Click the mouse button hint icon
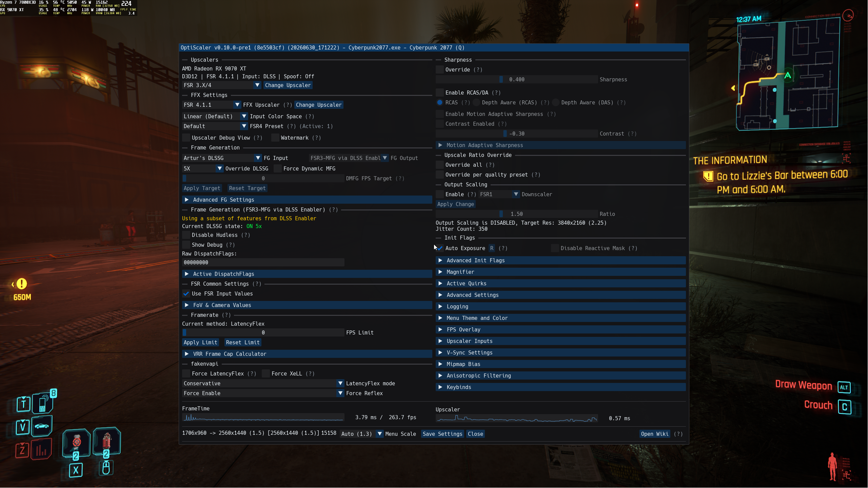868x488 pixels. coord(106,468)
